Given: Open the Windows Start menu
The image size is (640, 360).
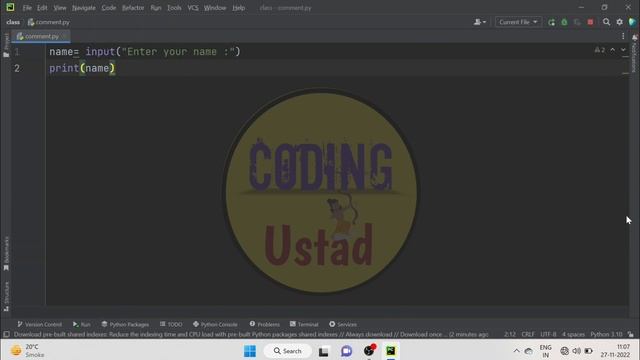Looking at the screenshot, I should pos(250,351).
